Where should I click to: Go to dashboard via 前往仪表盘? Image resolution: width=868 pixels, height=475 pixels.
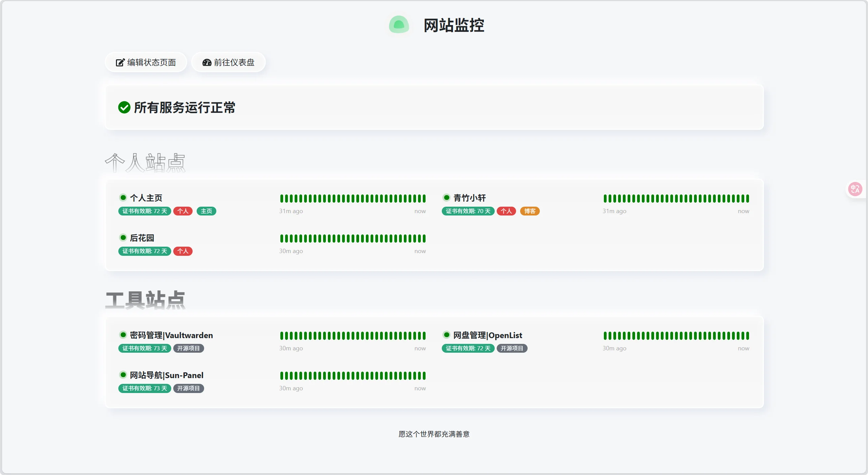click(228, 62)
